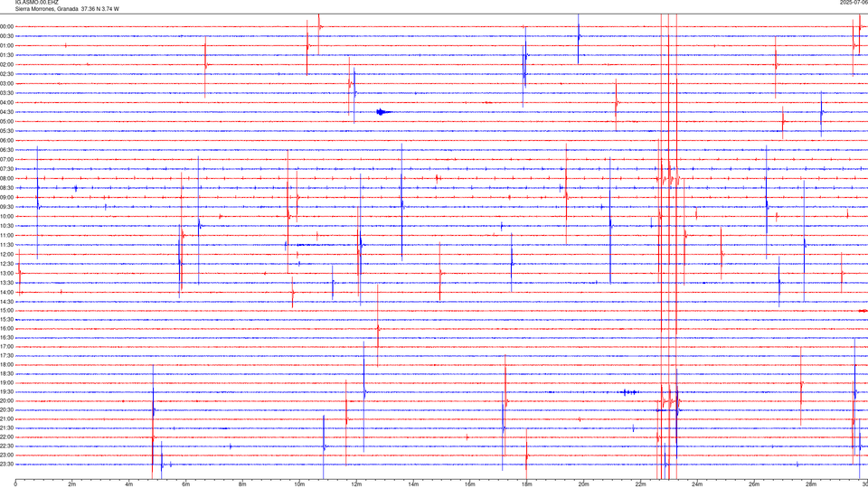Viewport: 868px width, 488px height.
Task: Select the 23:30 time row label
Action: tap(7, 465)
